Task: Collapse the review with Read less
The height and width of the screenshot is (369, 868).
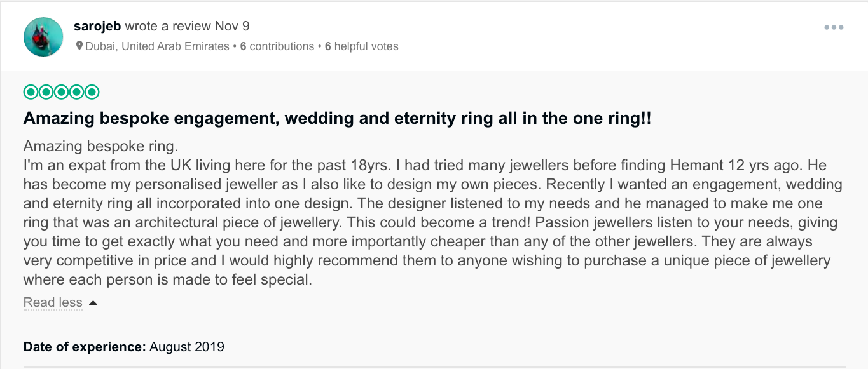Action: pos(53,302)
